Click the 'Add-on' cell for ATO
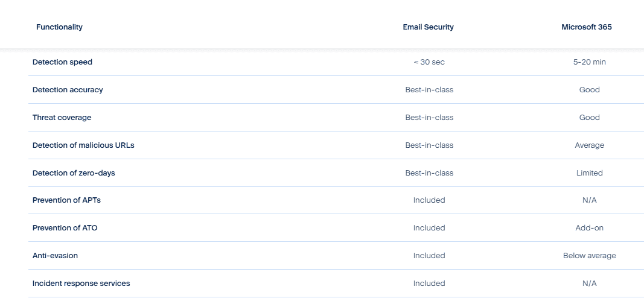This screenshot has height=301, width=644. point(589,227)
